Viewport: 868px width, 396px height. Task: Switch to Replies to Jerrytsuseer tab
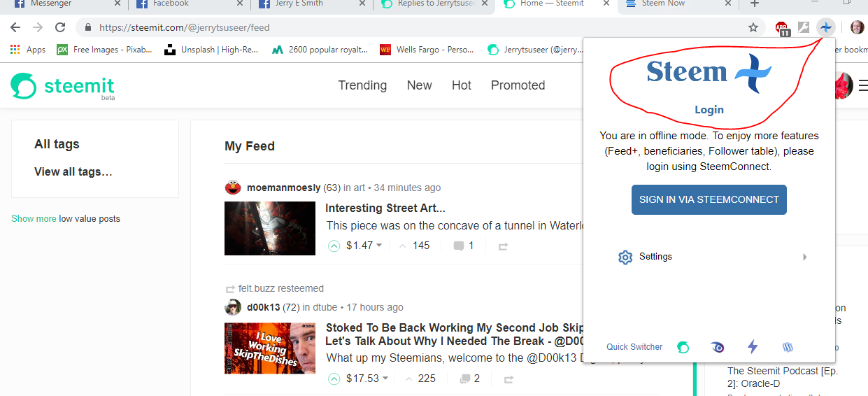[x=434, y=5]
